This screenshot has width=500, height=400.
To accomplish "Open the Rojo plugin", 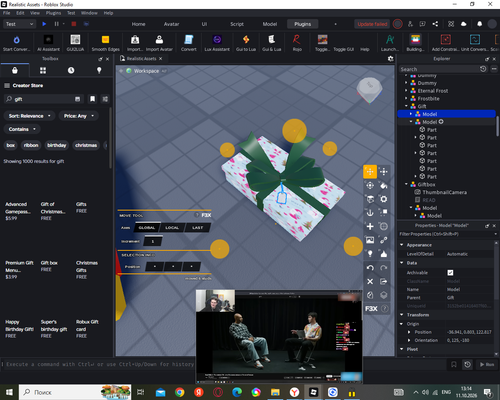I will (297, 43).
